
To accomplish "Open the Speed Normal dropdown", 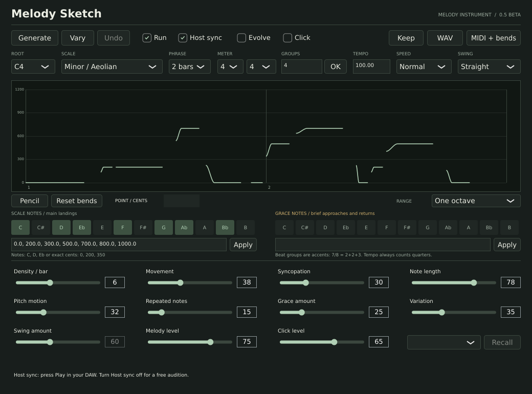I will [x=424, y=67].
